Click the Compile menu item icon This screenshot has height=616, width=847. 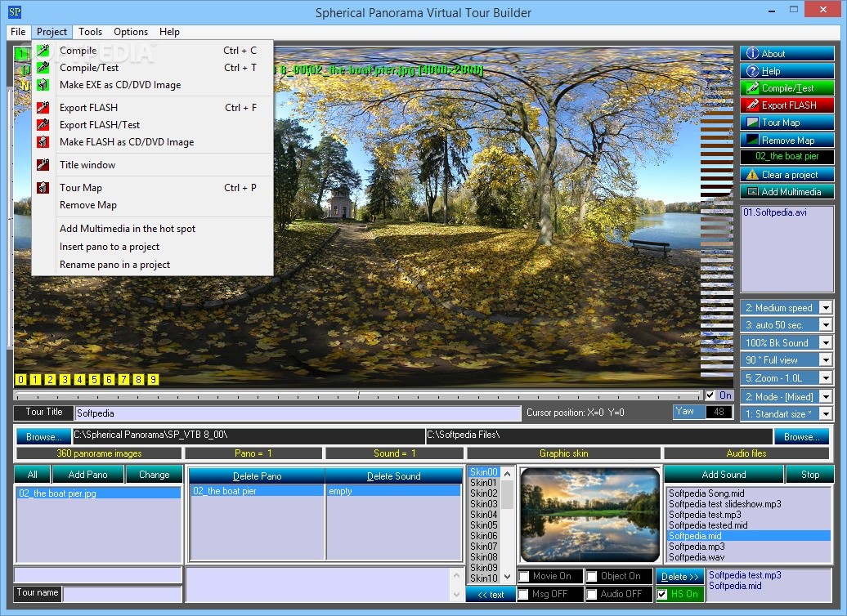coord(43,50)
